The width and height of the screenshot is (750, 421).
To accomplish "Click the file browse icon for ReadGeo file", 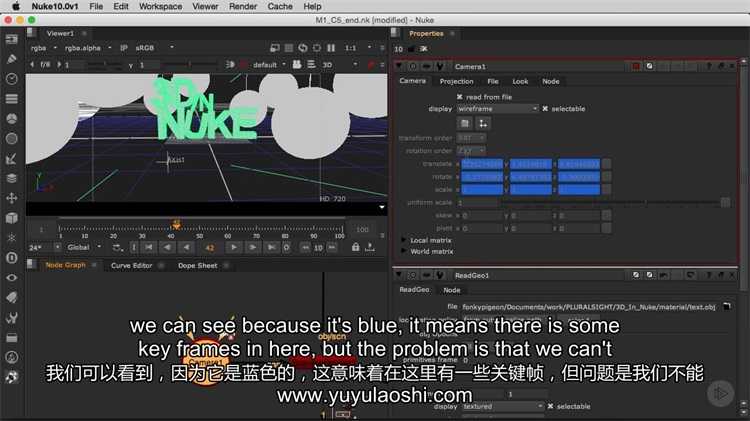I will (727, 307).
